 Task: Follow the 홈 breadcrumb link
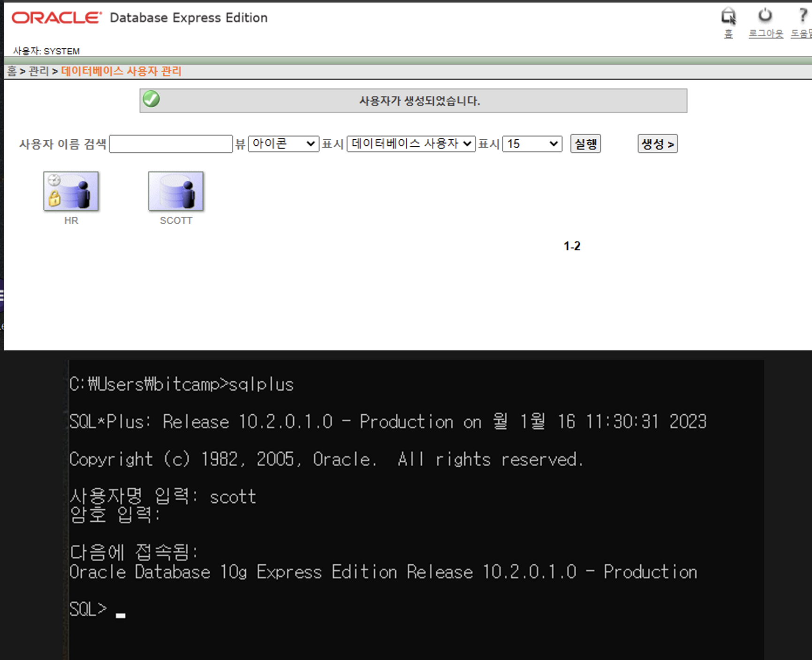click(x=12, y=71)
